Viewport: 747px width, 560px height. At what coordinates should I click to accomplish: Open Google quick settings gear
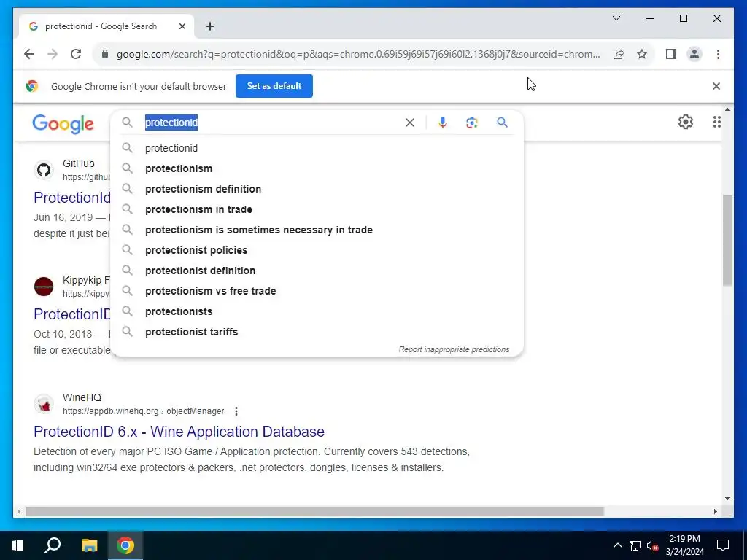pos(686,122)
